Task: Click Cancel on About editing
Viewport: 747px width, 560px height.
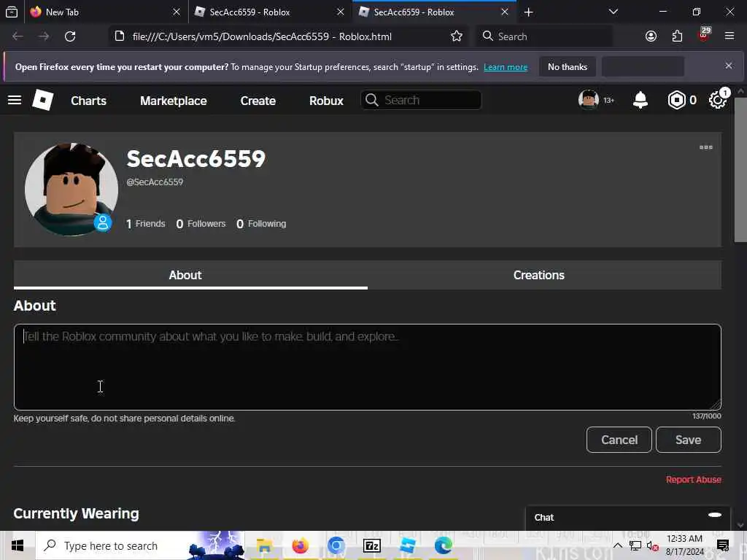Action: pos(619,440)
